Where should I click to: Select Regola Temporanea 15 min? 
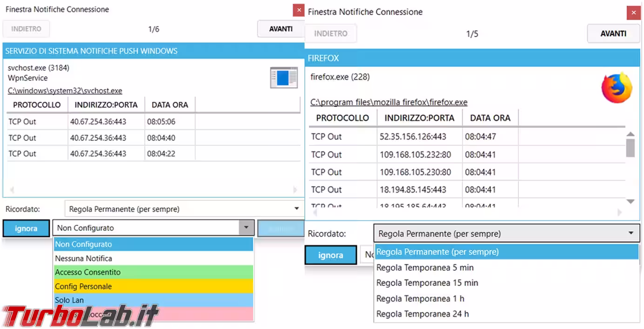click(427, 283)
